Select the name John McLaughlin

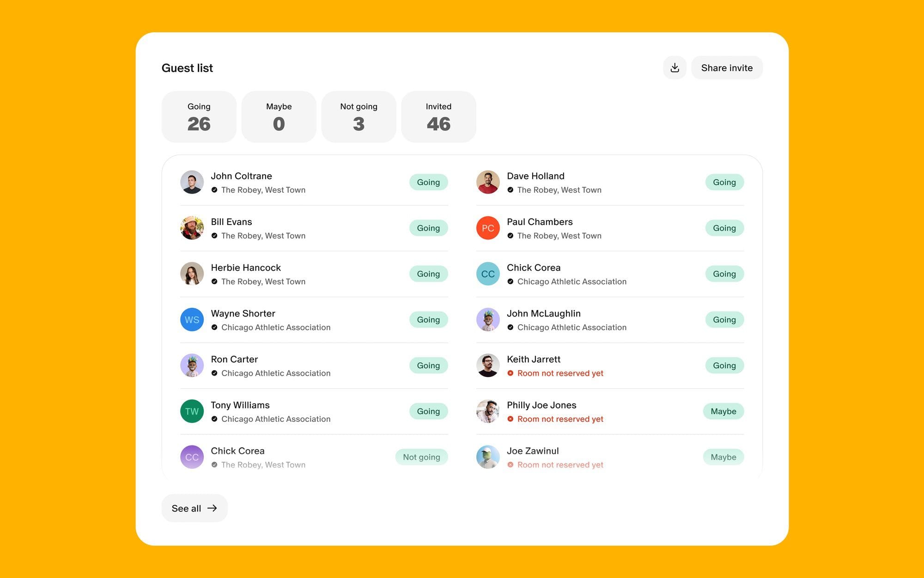544,313
